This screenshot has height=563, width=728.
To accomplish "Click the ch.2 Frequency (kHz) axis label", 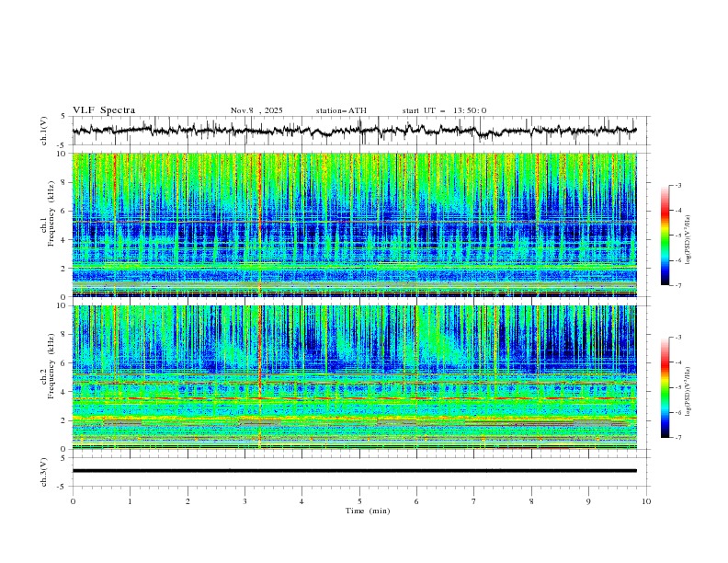I will pyautogui.click(x=51, y=366).
